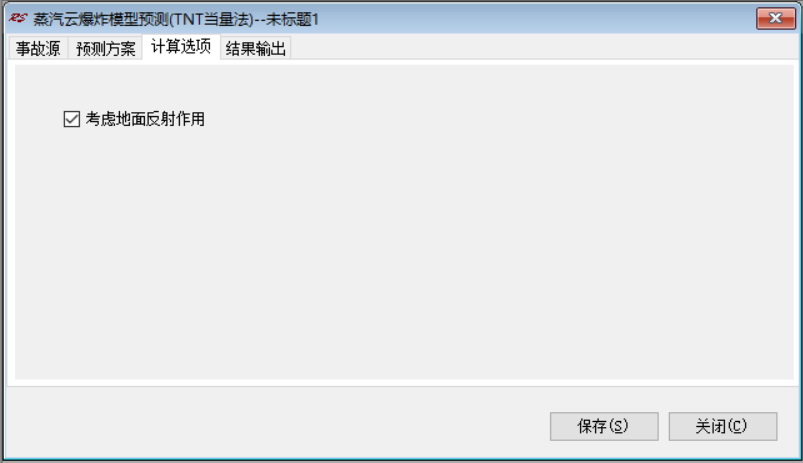
Task: Uncheck the 考虑地面反射作用 checkbox
Action: (72, 119)
